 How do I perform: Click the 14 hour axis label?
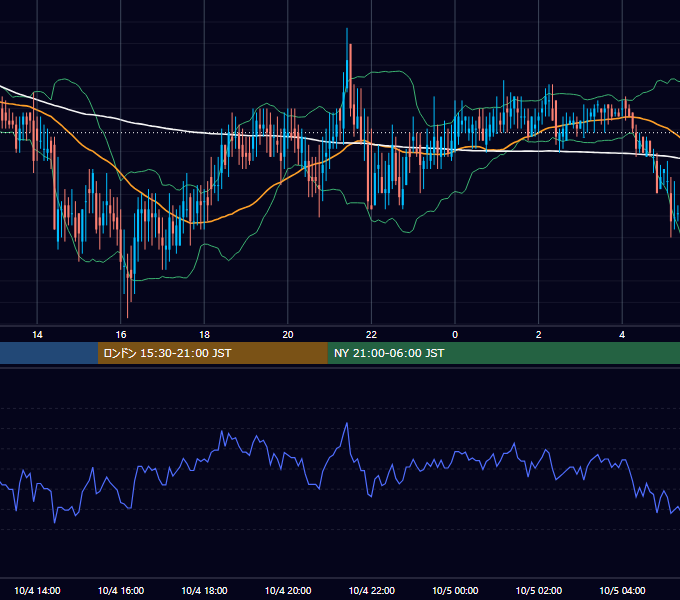click(x=37, y=335)
